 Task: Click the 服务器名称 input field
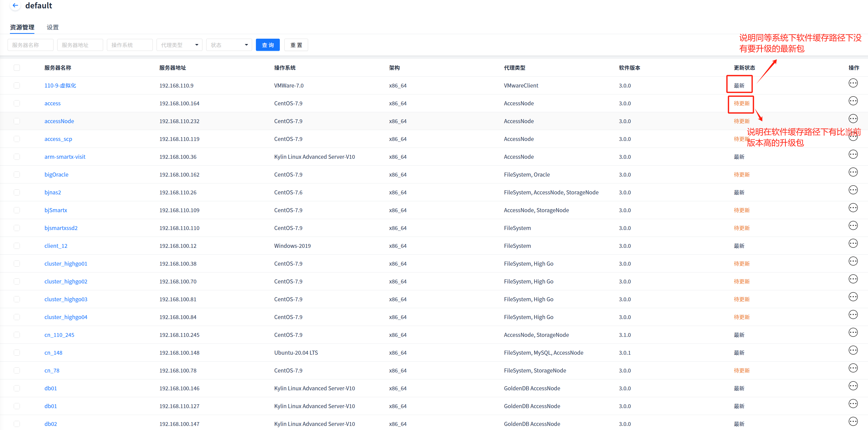[30, 45]
